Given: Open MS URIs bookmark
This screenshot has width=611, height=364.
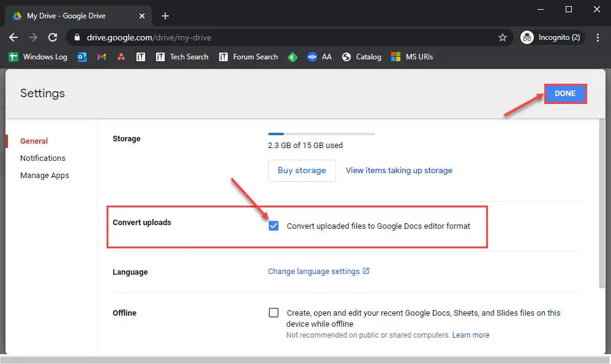Looking at the screenshot, I should 412,57.
